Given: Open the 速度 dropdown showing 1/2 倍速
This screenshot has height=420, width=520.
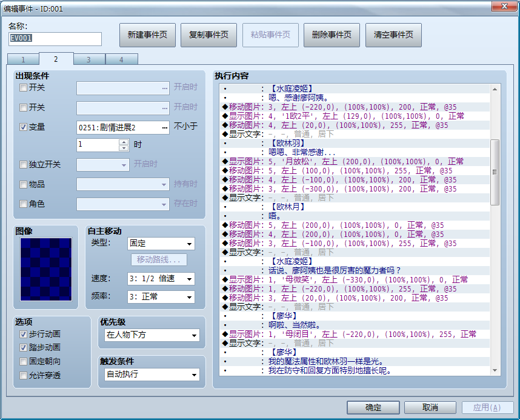Looking at the screenshot, I should (161, 279).
